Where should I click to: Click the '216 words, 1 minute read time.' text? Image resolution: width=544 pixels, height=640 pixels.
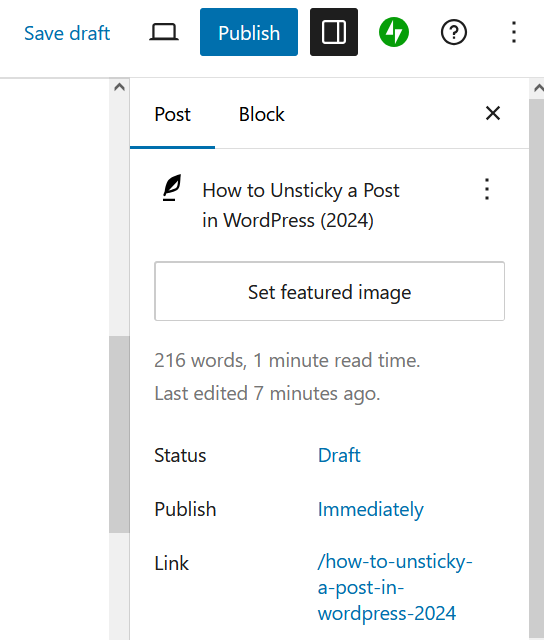pos(287,360)
